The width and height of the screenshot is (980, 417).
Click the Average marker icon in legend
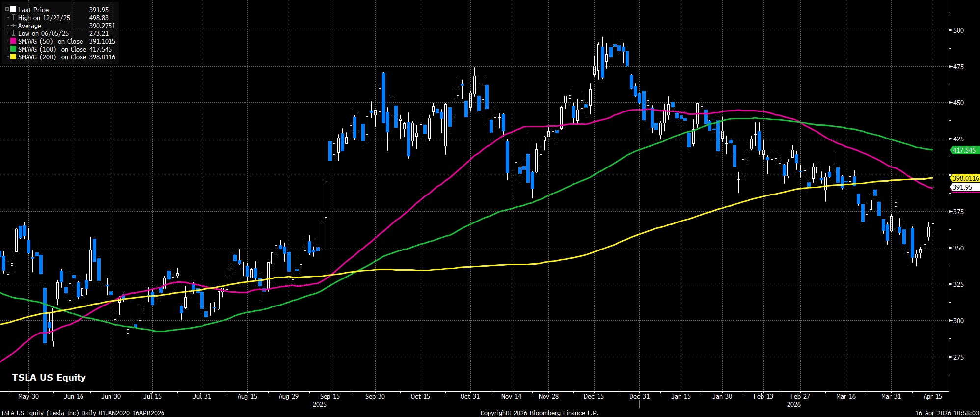click(x=13, y=26)
